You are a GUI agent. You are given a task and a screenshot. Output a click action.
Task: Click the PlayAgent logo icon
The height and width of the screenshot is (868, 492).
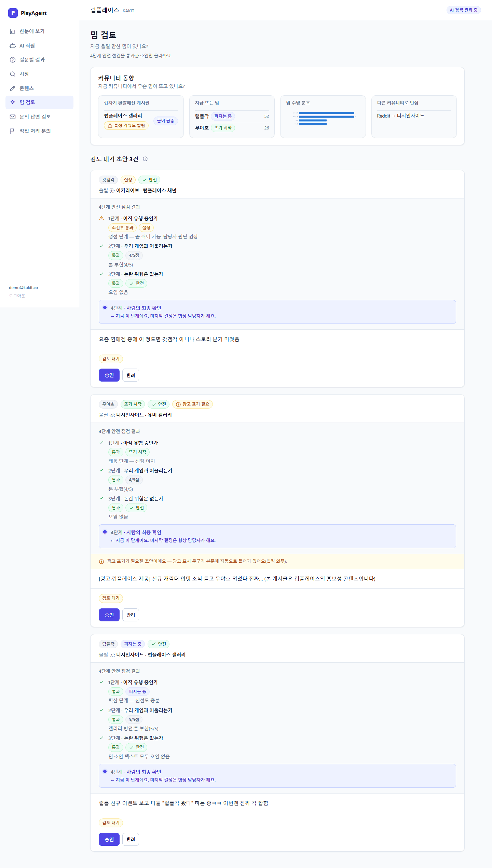tap(13, 13)
